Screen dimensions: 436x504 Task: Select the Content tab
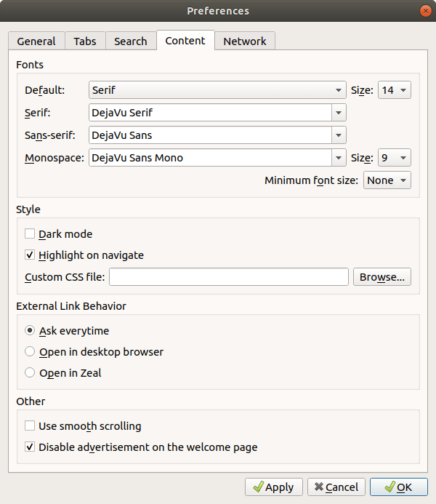[x=185, y=41]
